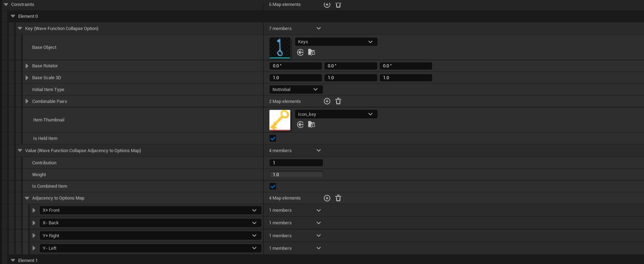
Task: Expand the Base Rotator row
Action: tap(27, 66)
